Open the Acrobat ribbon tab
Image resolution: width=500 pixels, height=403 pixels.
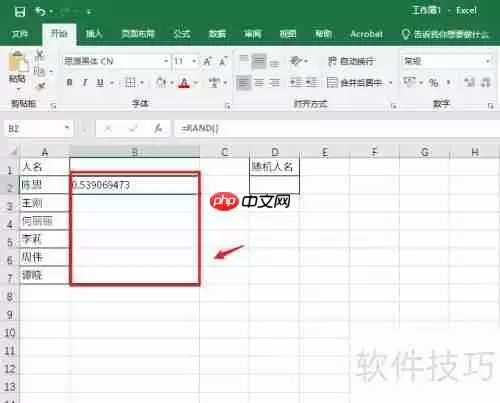click(366, 34)
